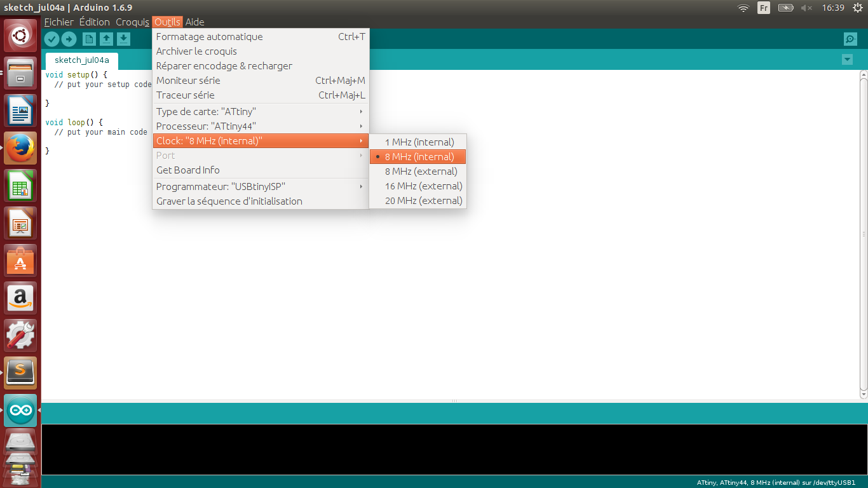Open Ubuntu Dash from the launcher
Screen dimensions: 868x488
pyautogui.click(x=21, y=36)
